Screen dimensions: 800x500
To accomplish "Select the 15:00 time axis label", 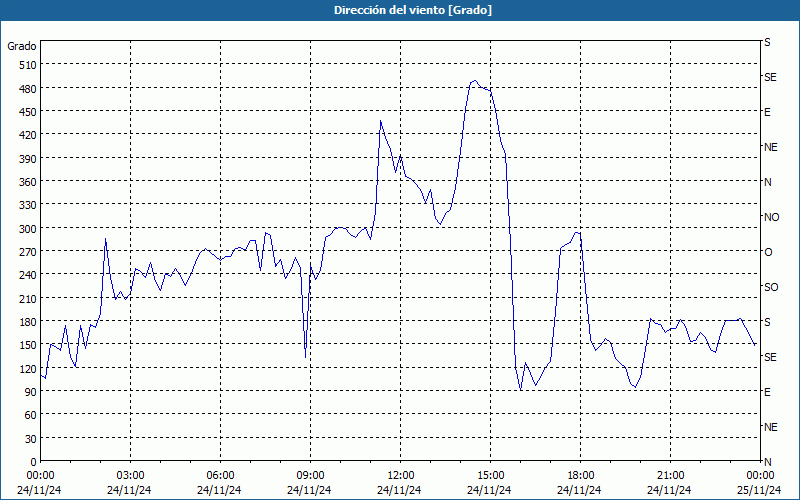I will tap(490, 476).
